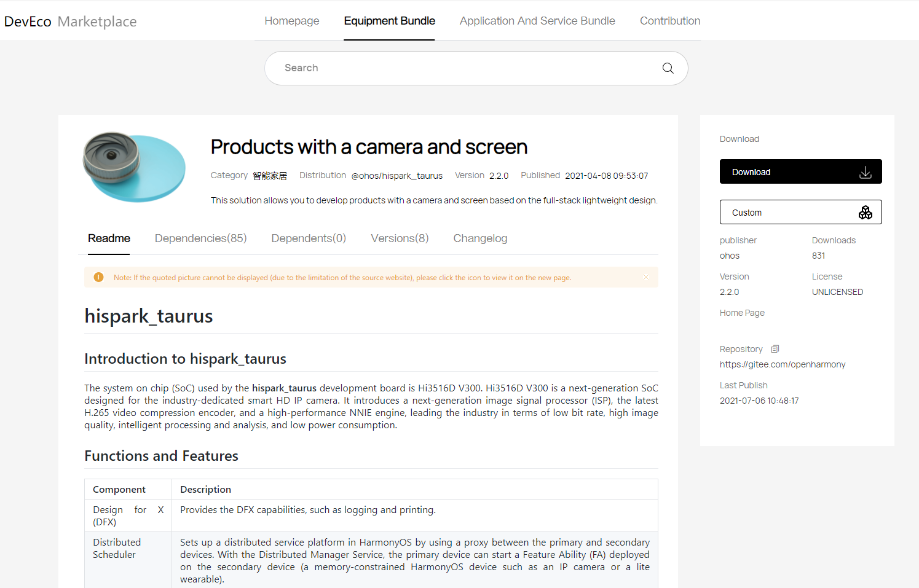This screenshot has height=588, width=919.
Task: Open the Dependencies(85) tab
Action: [x=200, y=238]
